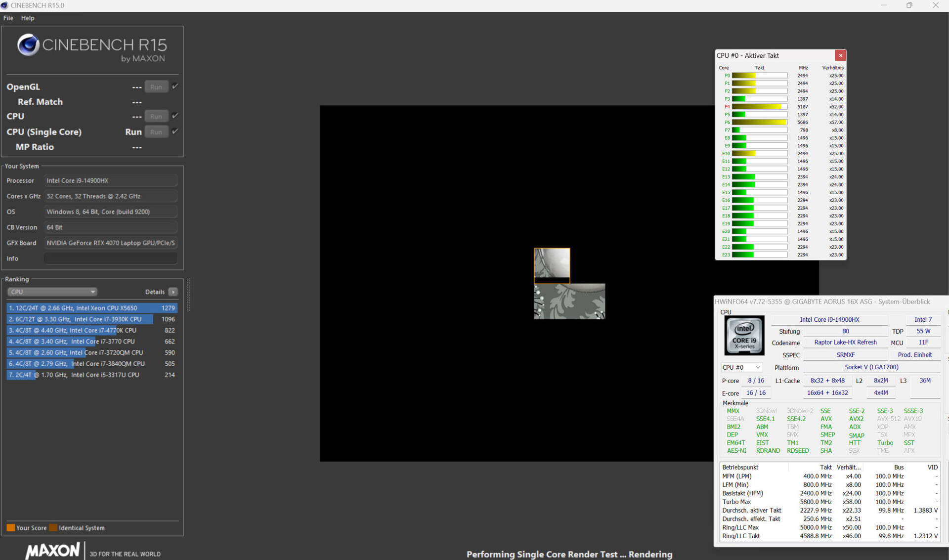
Task: Open the CPU #0 selector dropdown in HWiNFO
Action: click(x=741, y=367)
